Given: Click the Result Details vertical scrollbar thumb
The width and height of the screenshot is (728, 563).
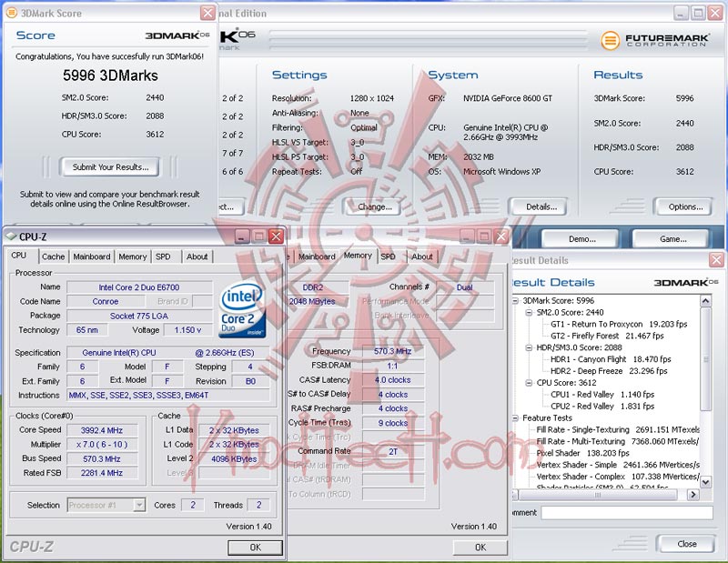Looking at the screenshot, I should point(706,358).
